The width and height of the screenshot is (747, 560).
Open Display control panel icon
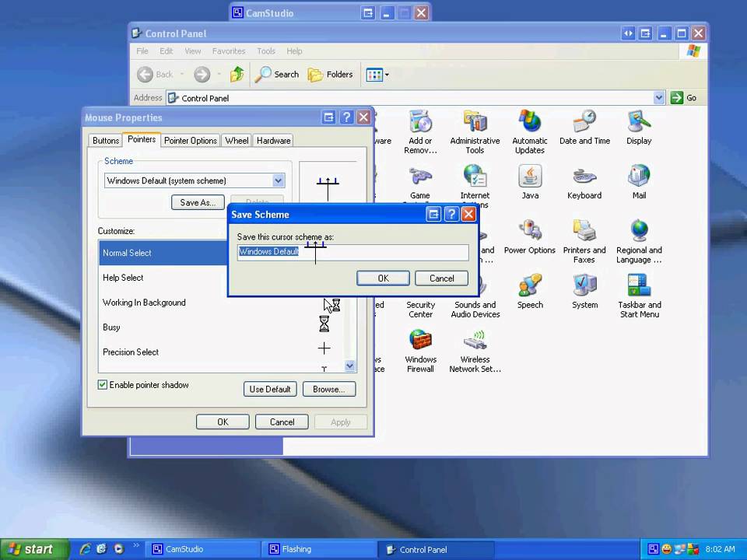[x=639, y=127]
